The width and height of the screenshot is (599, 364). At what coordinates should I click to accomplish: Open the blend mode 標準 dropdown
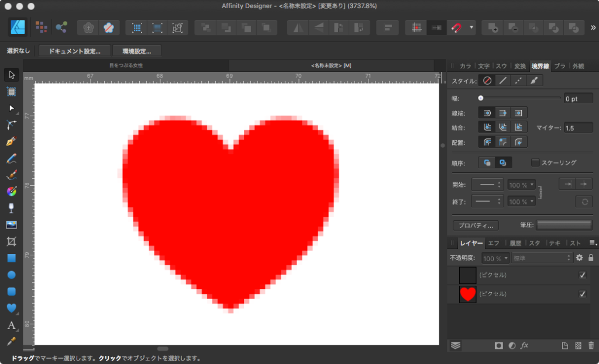pyautogui.click(x=542, y=258)
